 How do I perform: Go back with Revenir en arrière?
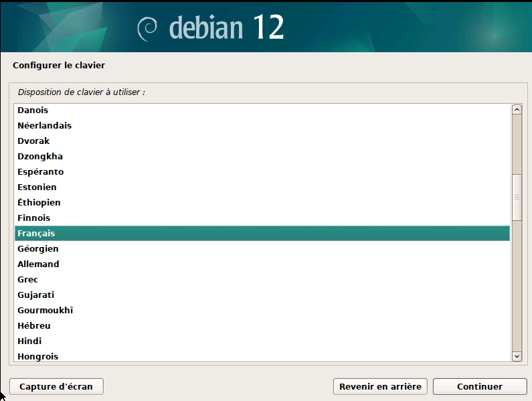pyautogui.click(x=380, y=387)
